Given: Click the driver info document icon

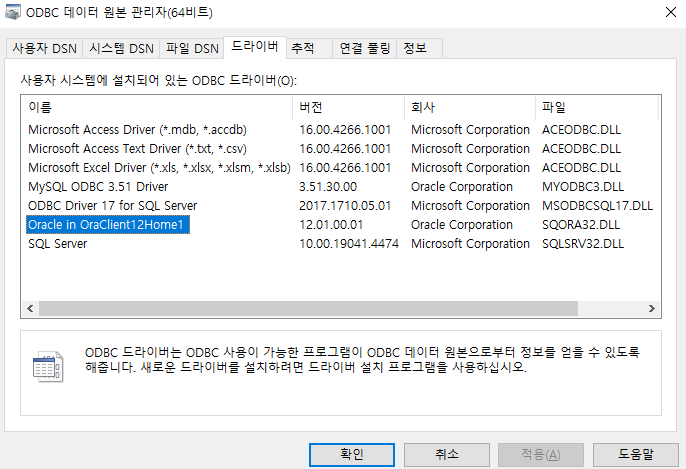Looking at the screenshot, I should 48,367.
